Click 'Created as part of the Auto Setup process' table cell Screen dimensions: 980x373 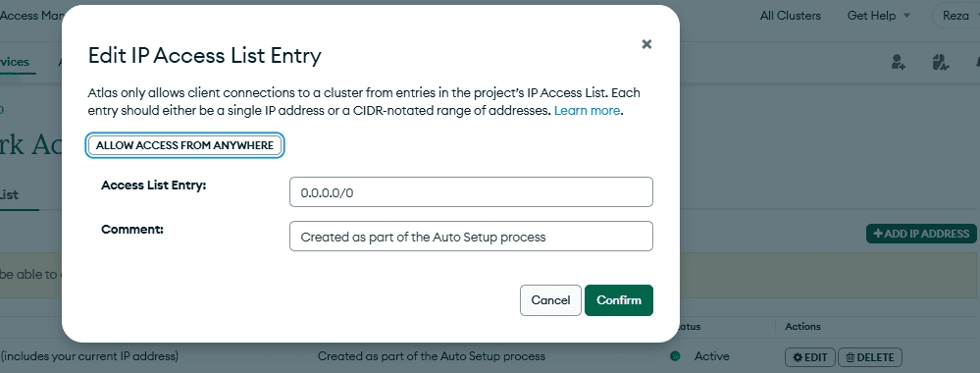[432, 356]
